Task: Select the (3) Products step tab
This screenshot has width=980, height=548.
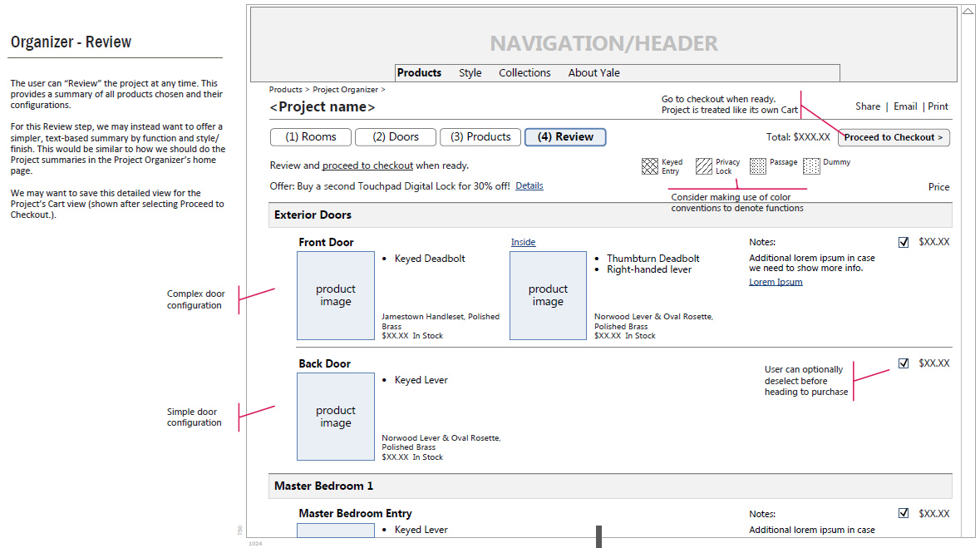Action: [480, 137]
